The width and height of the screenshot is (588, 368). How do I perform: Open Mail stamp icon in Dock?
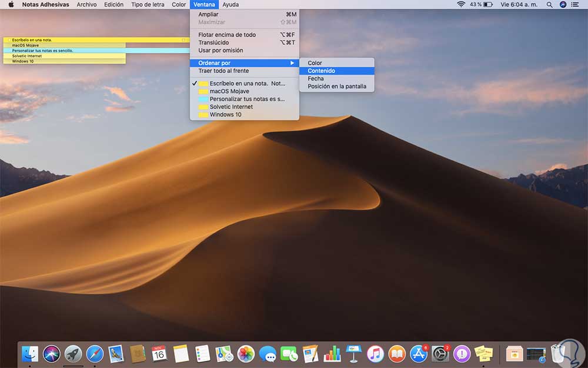coord(116,354)
